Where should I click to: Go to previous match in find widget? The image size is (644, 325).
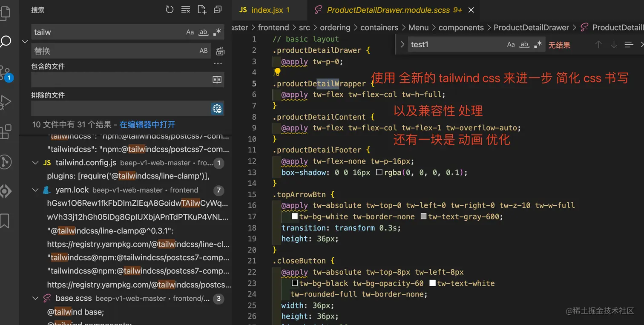(x=598, y=44)
